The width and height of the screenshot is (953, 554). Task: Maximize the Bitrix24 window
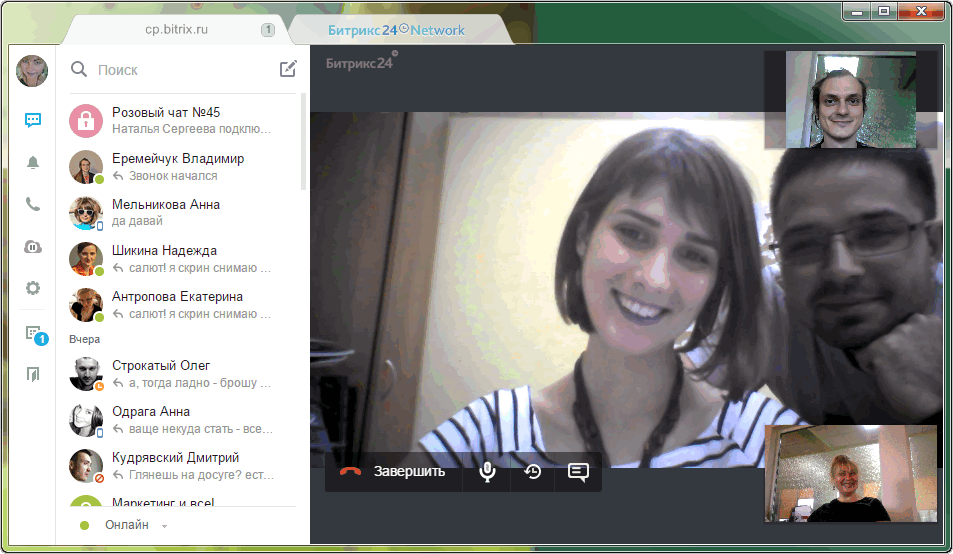click(884, 12)
